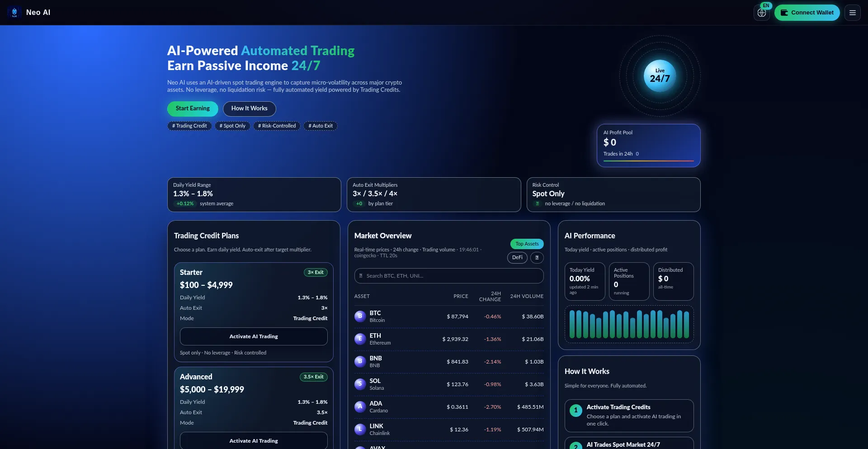Screen dimensions: 868x449
Task: Expand the navigation menu at top right
Action: tap(853, 12)
